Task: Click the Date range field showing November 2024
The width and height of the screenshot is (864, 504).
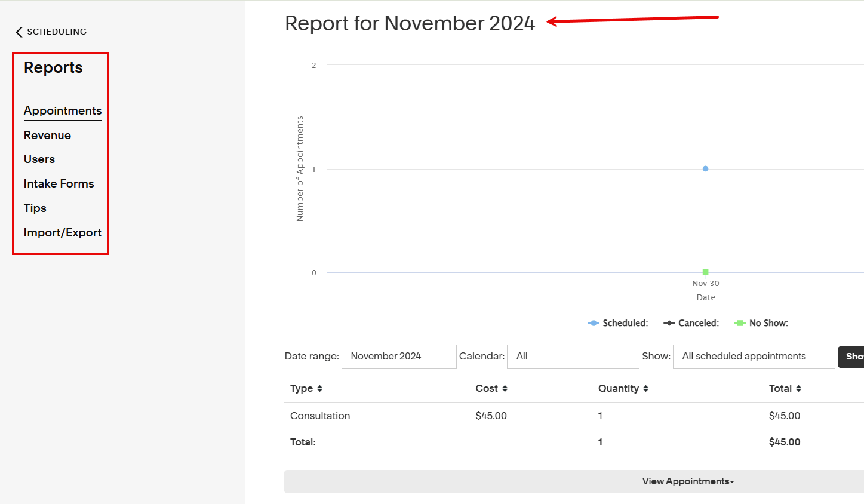Action: click(399, 357)
